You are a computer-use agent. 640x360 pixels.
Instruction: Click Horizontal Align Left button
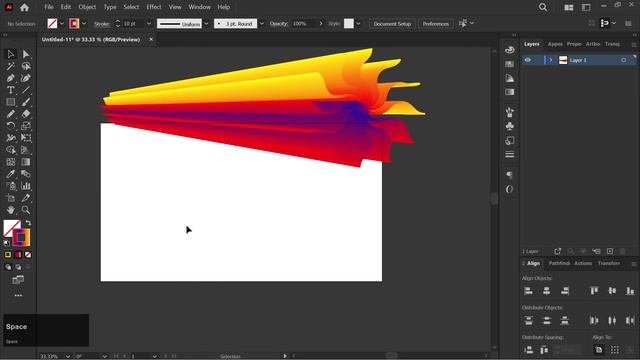point(529,291)
